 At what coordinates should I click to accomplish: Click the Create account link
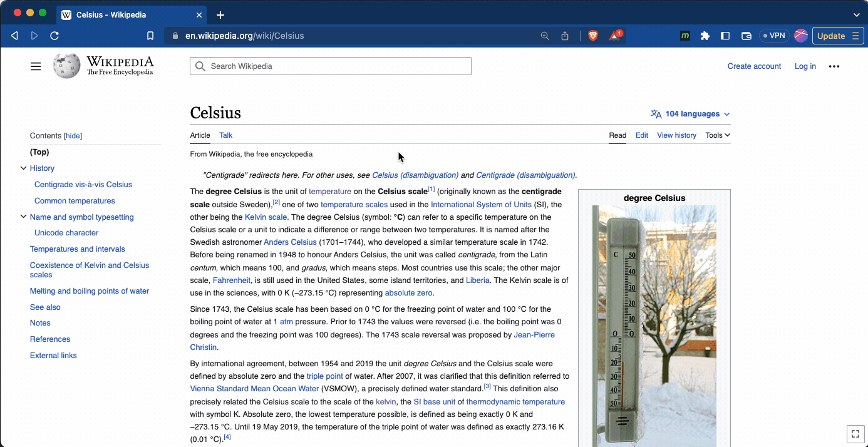tap(754, 66)
